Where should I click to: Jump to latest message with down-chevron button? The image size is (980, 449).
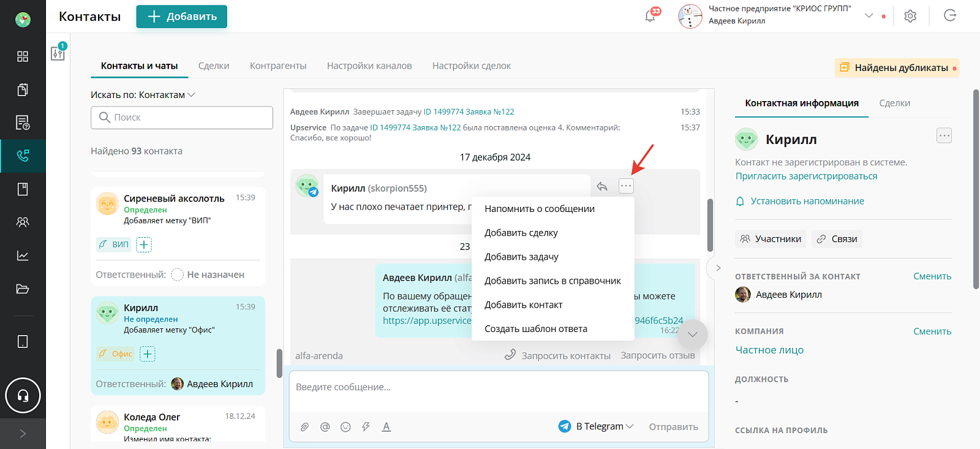click(693, 334)
